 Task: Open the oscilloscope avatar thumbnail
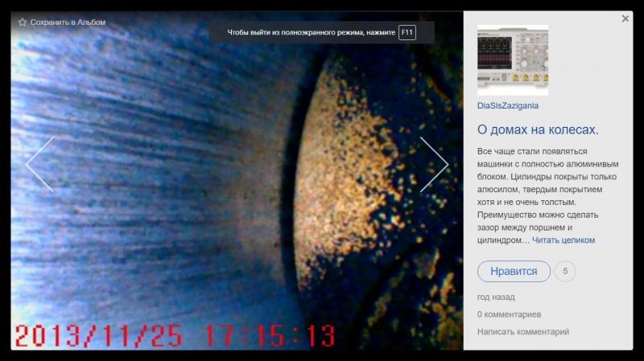tap(513, 60)
